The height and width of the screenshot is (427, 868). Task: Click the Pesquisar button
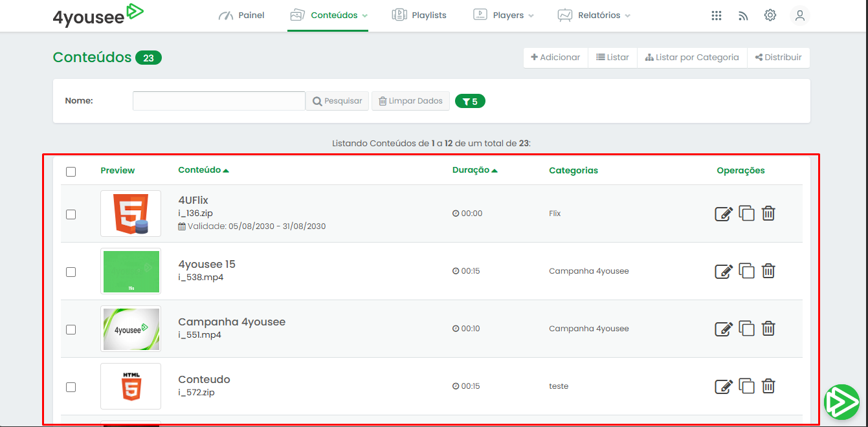[x=337, y=101]
